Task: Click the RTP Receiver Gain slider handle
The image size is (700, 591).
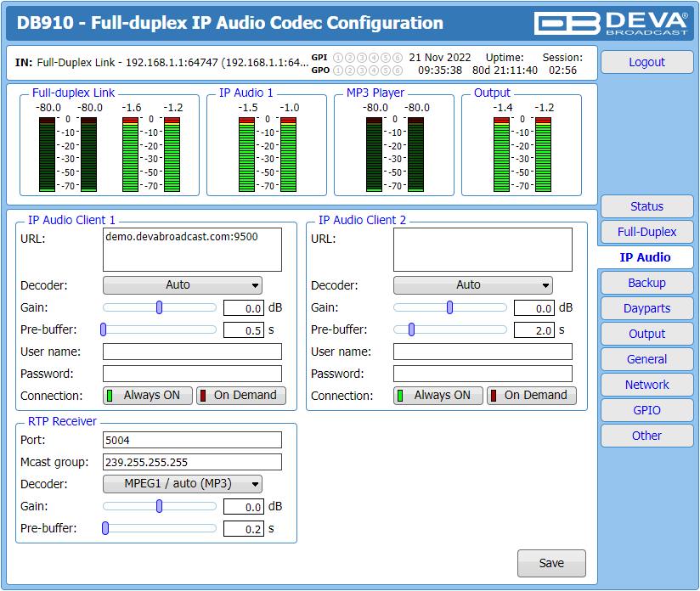Action: click(160, 506)
